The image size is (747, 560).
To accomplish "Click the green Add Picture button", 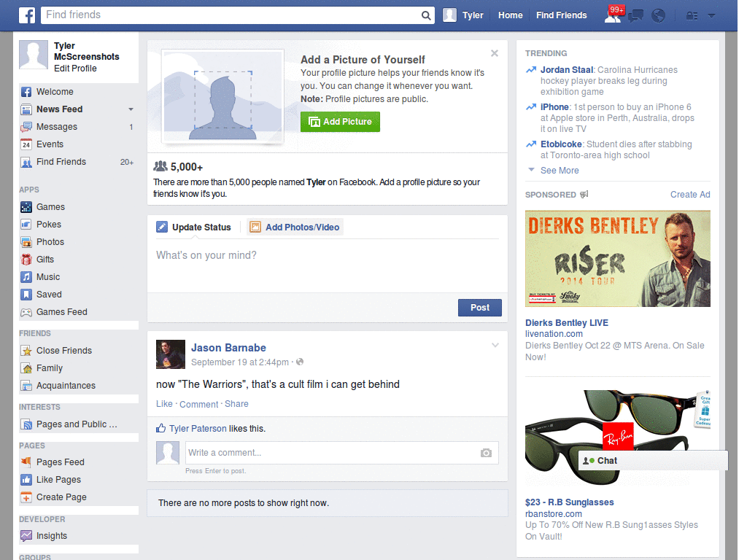I will [x=340, y=122].
